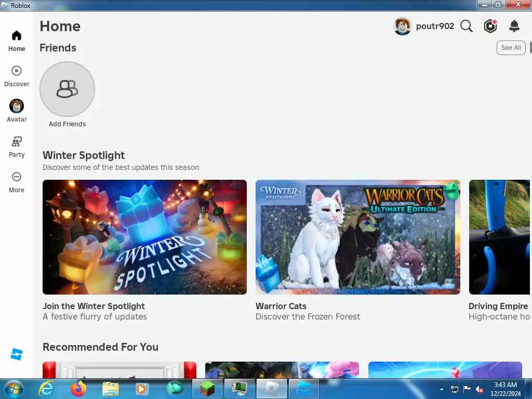Click 'A festive flurry of updates' text
The width and height of the screenshot is (532, 399).
pos(95,316)
